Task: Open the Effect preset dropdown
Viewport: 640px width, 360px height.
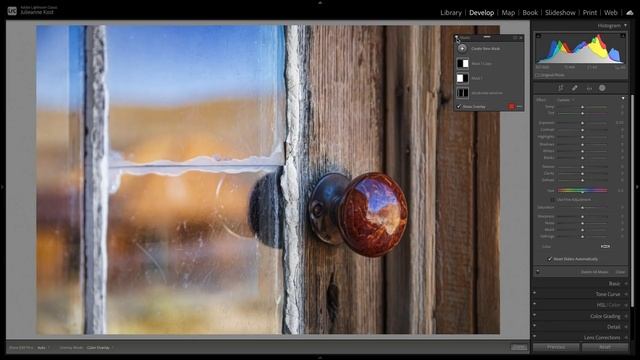Action: [x=565, y=100]
